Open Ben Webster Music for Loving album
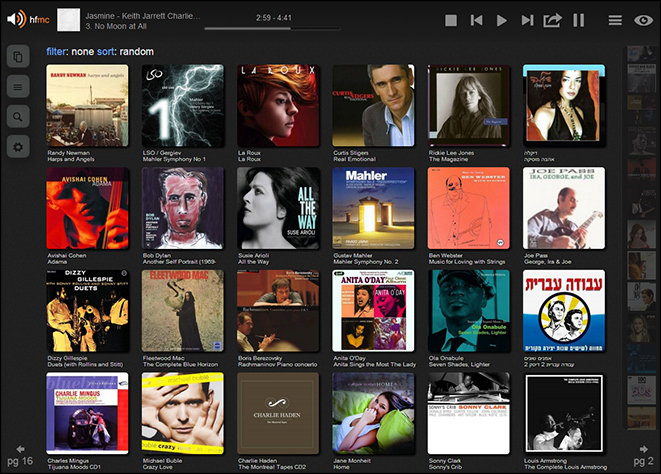 coord(468,208)
